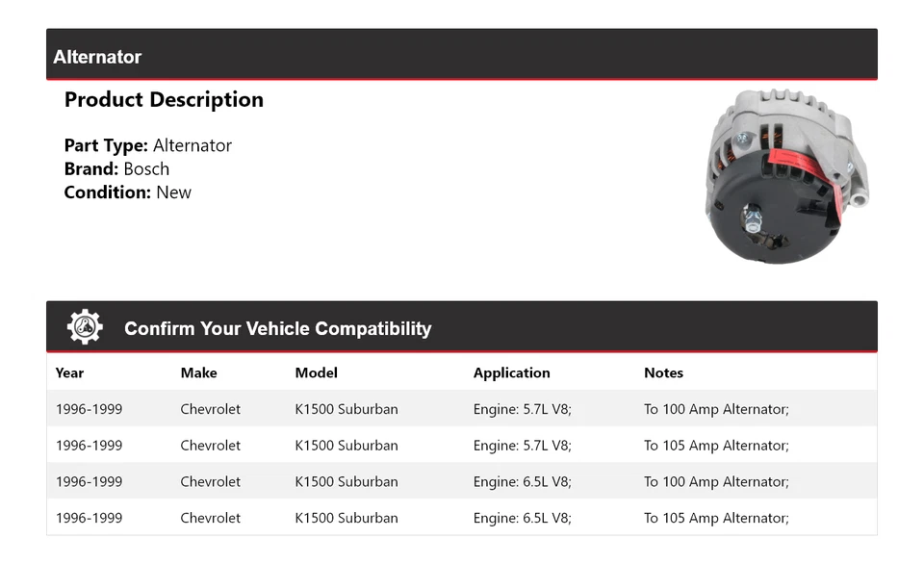This screenshot has width=924, height=564.
Task: Select the Model column header
Action: [316, 372]
